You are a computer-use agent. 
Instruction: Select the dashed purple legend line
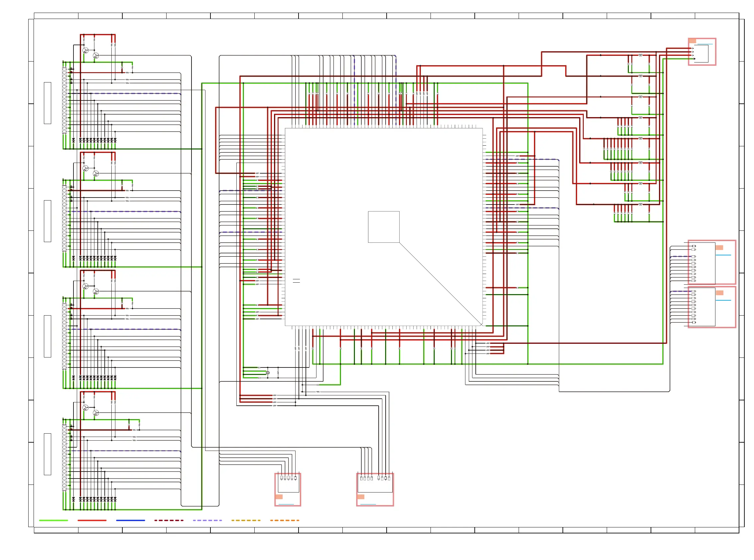tap(207, 520)
